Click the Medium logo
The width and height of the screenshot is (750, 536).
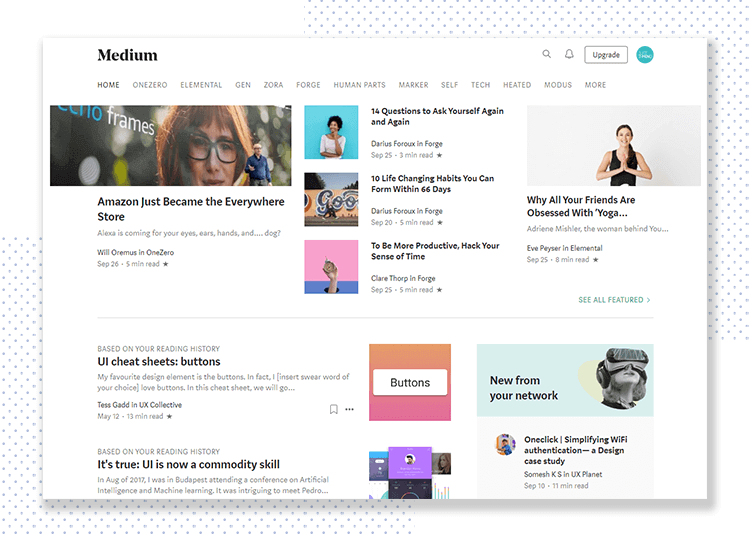tap(127, 55)
